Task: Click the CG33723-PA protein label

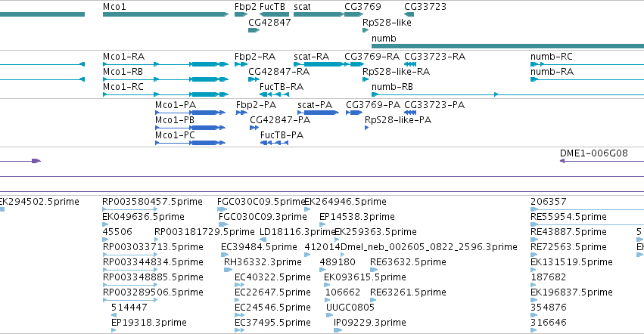Action: 434,104
